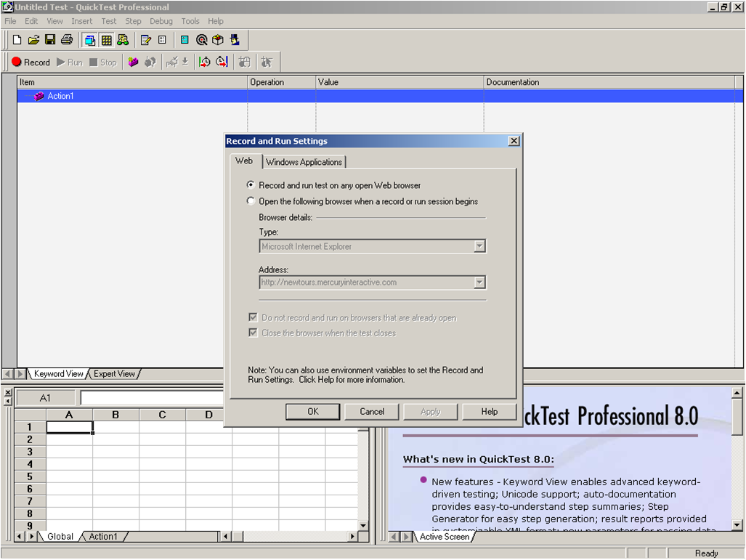Screen dimensions: 746x560
Task: Confirm settings with the OK button
Action: [312, 412]
